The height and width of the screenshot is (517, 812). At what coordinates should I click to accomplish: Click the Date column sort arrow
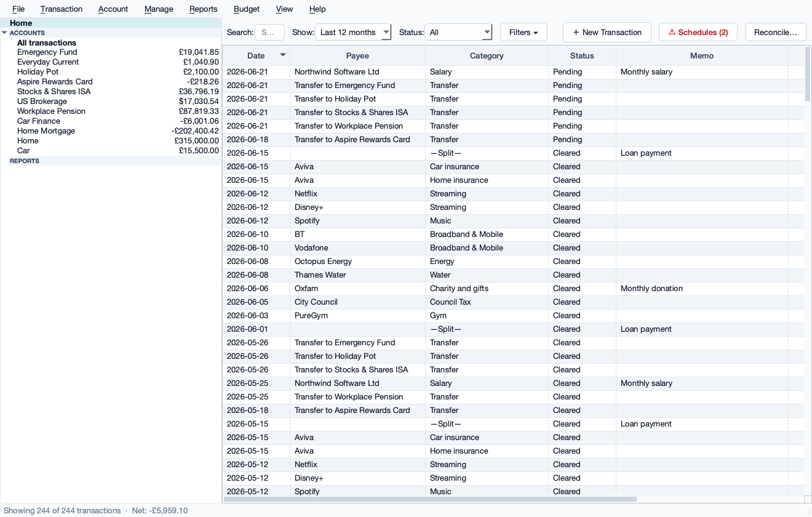(283, 55)
